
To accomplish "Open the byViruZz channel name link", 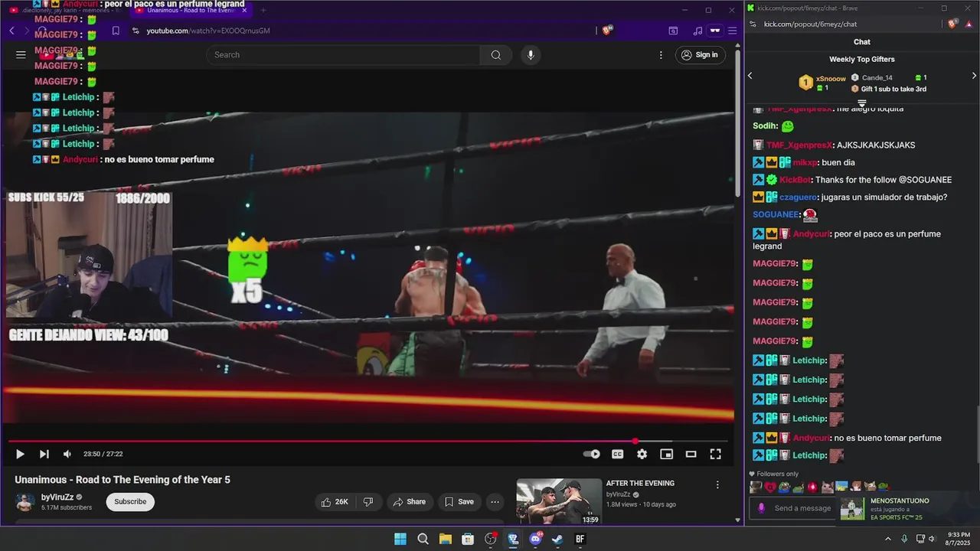I will pyautogui.click(x=57, y=497).
